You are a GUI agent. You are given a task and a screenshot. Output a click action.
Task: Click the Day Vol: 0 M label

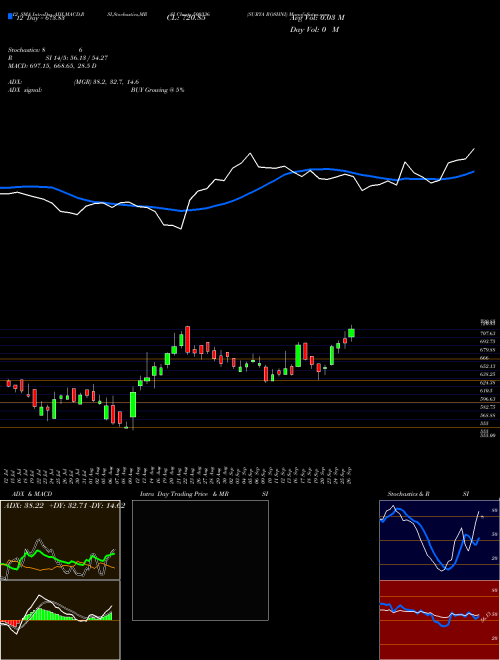point(314,29)
